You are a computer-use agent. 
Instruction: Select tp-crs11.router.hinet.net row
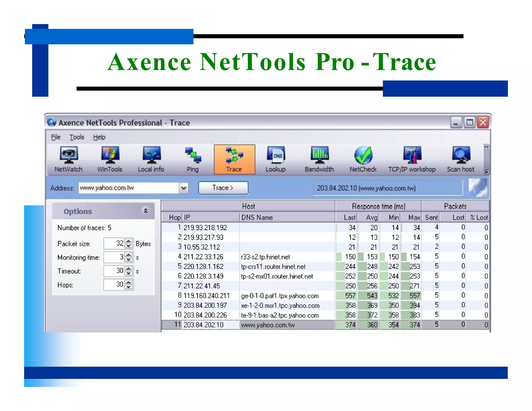(x=325, y=266)
